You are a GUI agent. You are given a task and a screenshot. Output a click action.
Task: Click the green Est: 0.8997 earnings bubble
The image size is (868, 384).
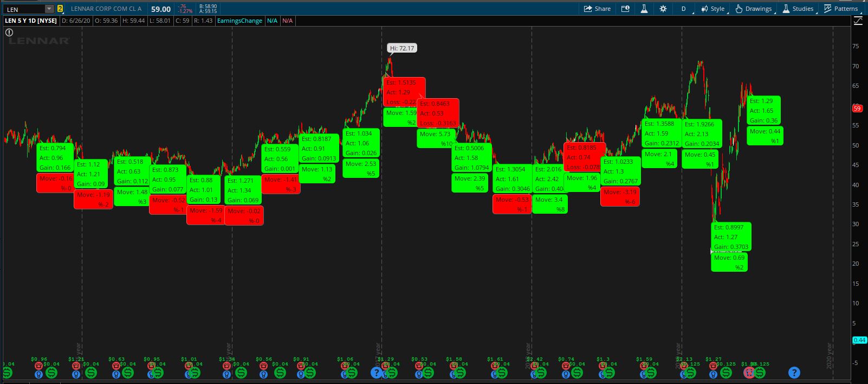[x=731, y=236]
